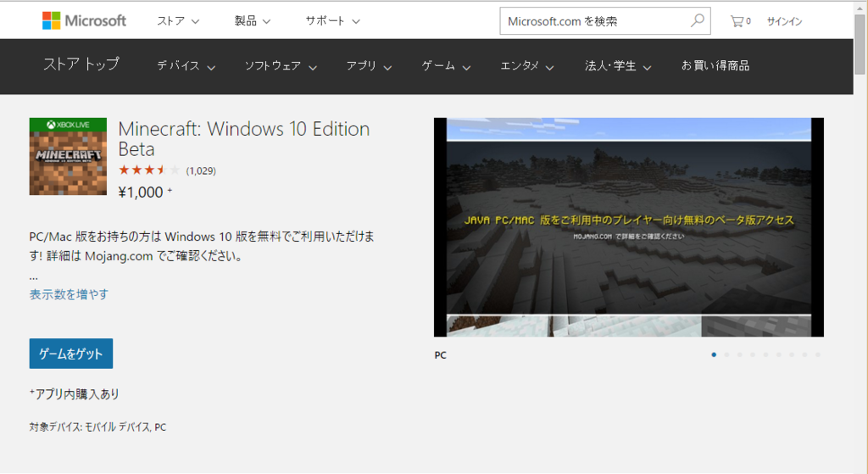Click the ゲームをゲット button
Viewport: 868px width, 474px height.
click(71, 354)
